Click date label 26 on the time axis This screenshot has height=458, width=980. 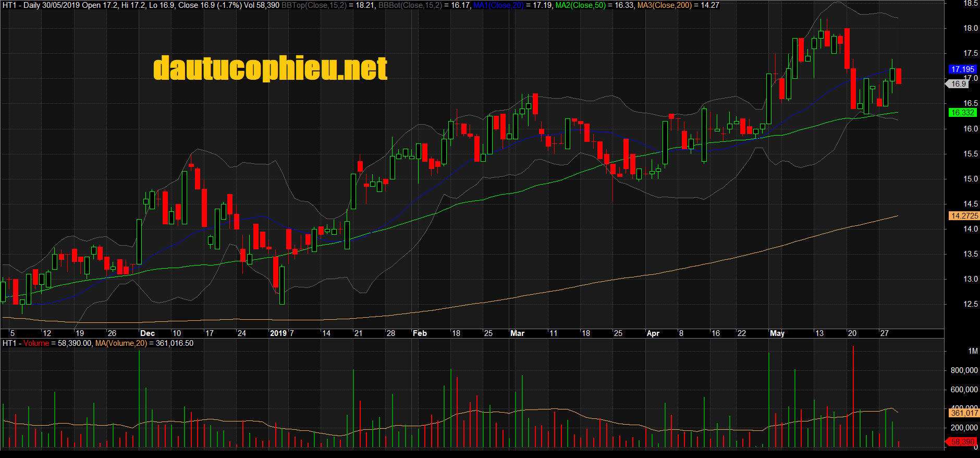click(x=112, y=333)
